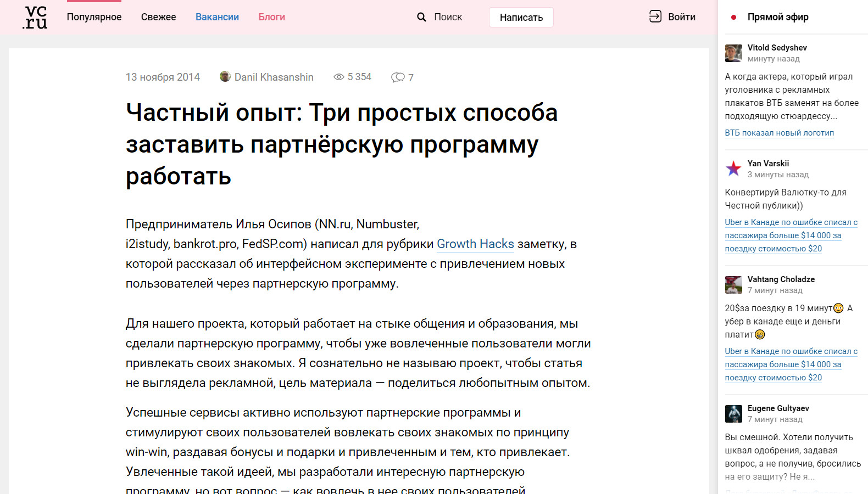Image resolution: width=868 pixels, height=494 pixels.
Task: Click the emoji after 19 минут
Action: [838, 308]
